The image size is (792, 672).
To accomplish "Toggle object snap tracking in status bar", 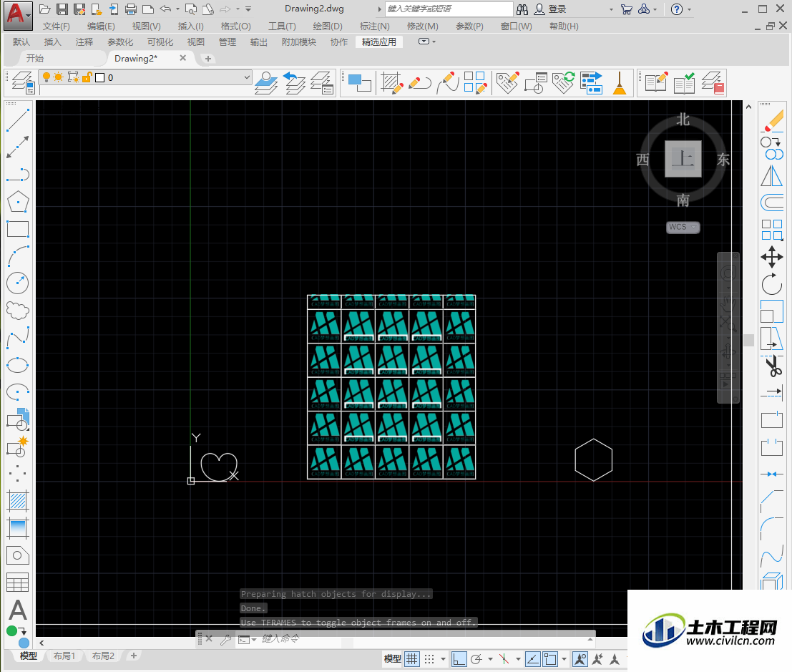I will pos(532,659).
